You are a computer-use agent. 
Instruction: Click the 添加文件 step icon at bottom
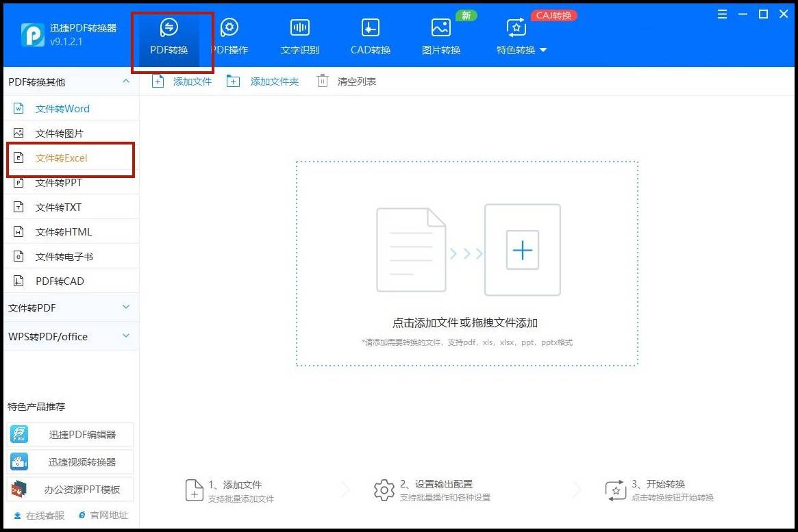pos(194,490)
